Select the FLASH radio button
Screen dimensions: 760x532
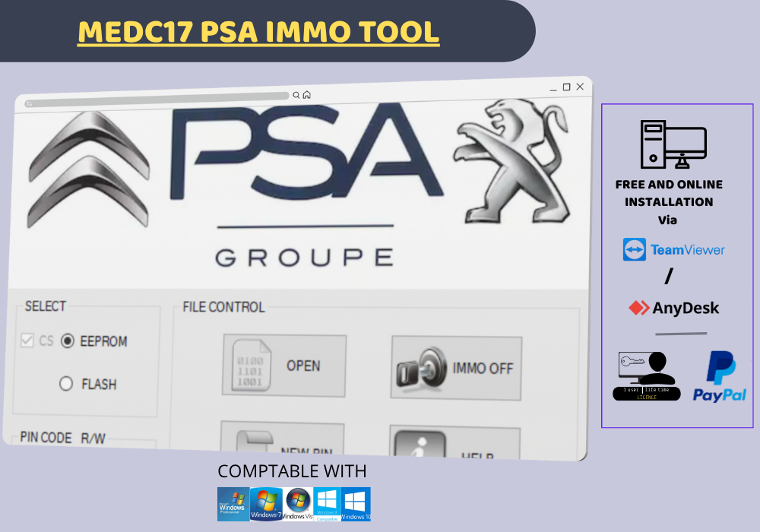pyautogui.click(x=66, y=384)
